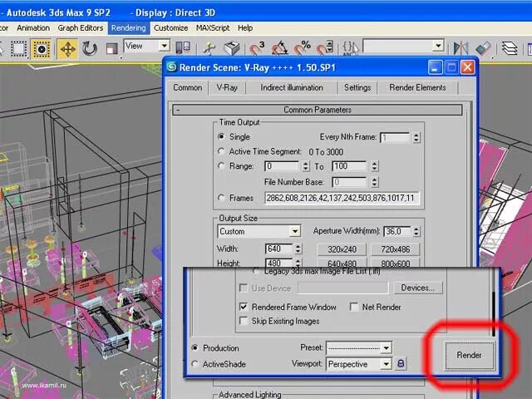Open the Output Size Custom dropdown
Screen dimensions: 532x399
295,231
